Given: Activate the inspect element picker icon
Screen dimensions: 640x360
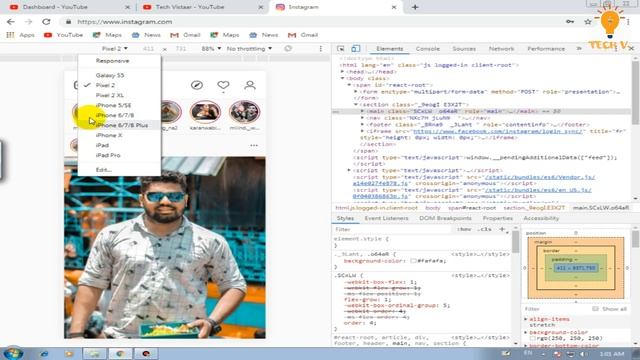Looking at the screenshot, I should [x=340, y=49].
